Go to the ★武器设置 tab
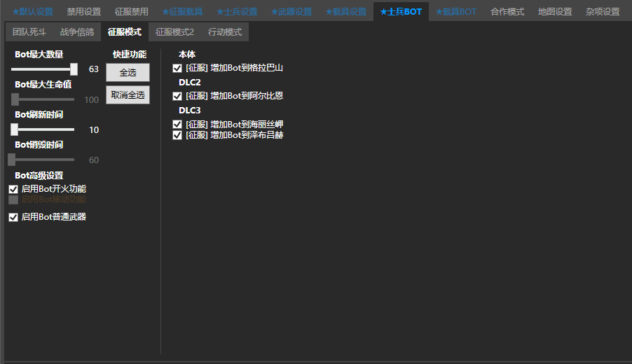The height and width of the screenshot is (364, 632). pos(291,12)
